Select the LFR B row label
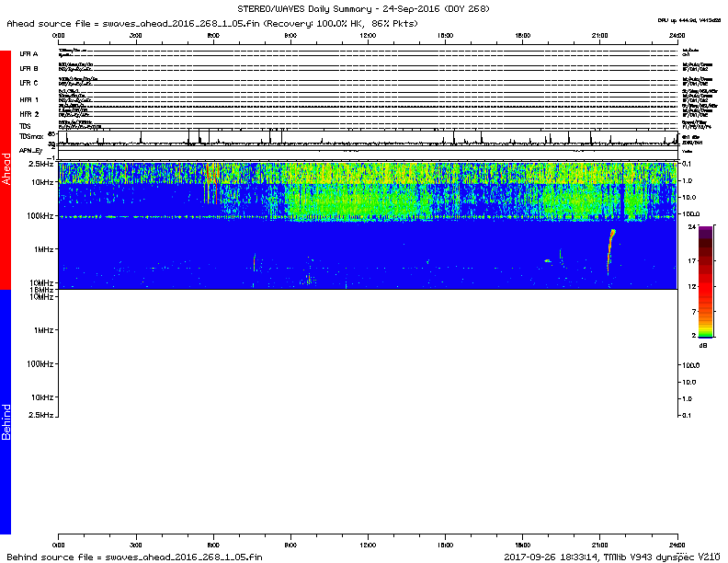728x563 pixels. pyautogui.click(x=29, y=68)
